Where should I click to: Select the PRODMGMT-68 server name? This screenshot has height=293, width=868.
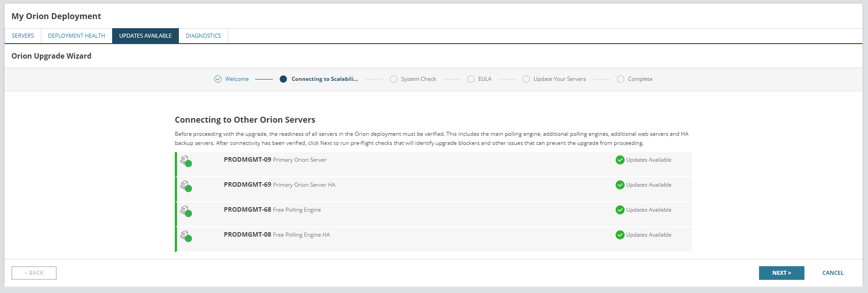(247, 210)
